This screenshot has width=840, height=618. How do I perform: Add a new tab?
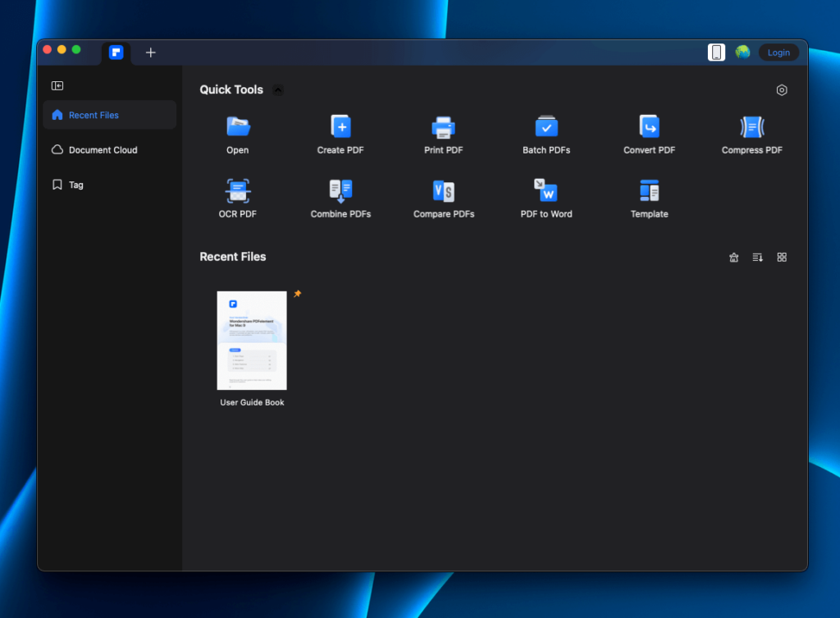[151, 53]
